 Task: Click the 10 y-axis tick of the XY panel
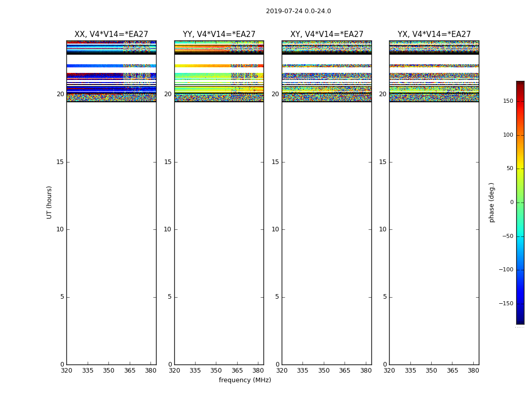point(275,229)
